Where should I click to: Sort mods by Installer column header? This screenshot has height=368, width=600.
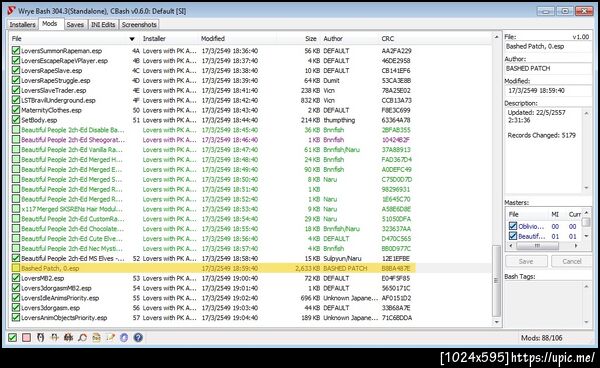tap(154, 39)
